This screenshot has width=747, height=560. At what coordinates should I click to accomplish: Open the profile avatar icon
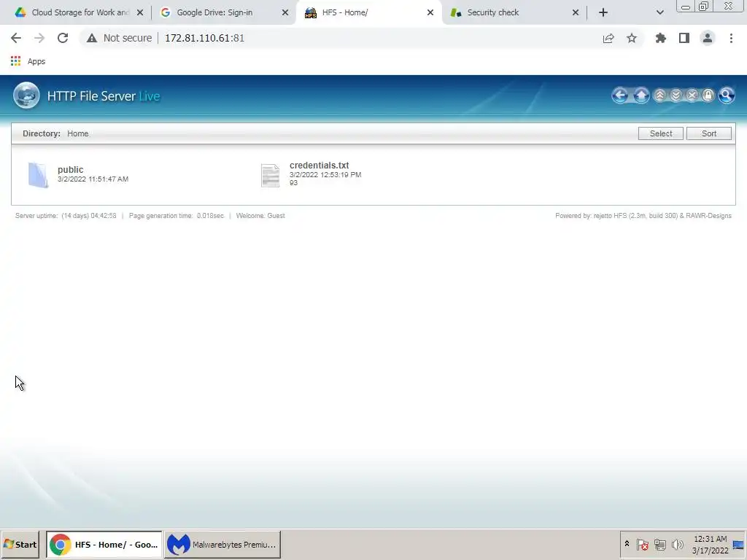click(708, 38)
